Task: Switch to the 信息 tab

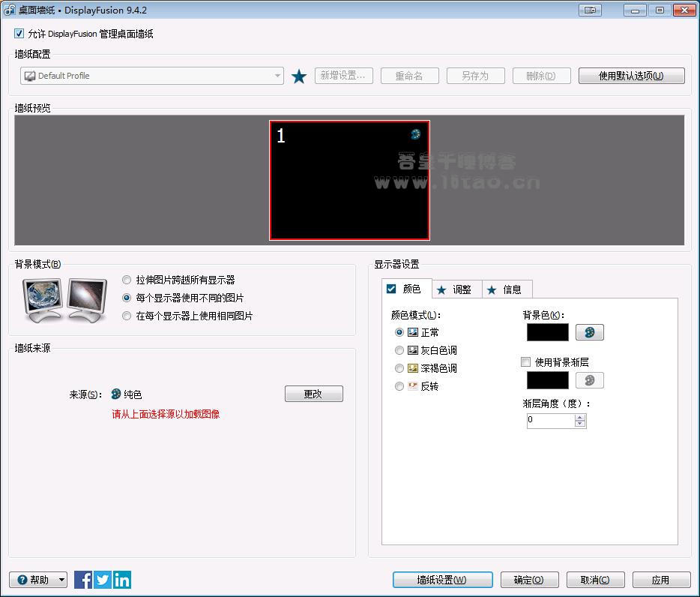Action: [x=506, y=289]
